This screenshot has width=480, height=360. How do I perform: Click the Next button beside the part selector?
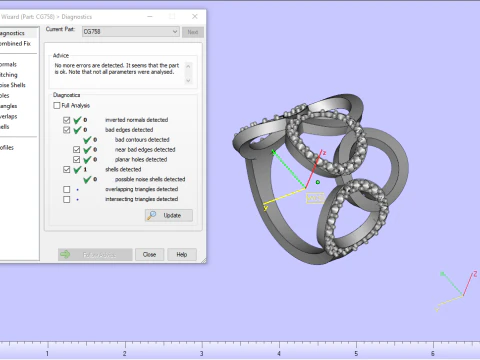193,32
